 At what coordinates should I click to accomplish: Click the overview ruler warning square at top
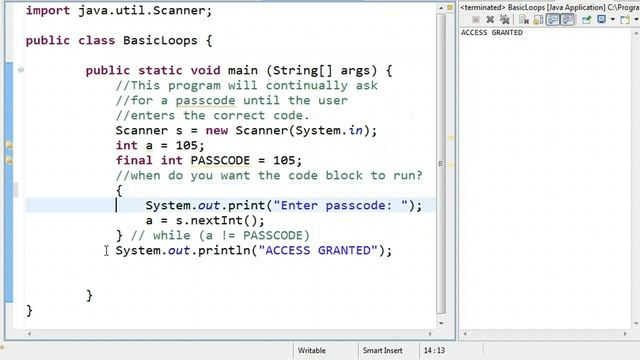coord(450,7)
